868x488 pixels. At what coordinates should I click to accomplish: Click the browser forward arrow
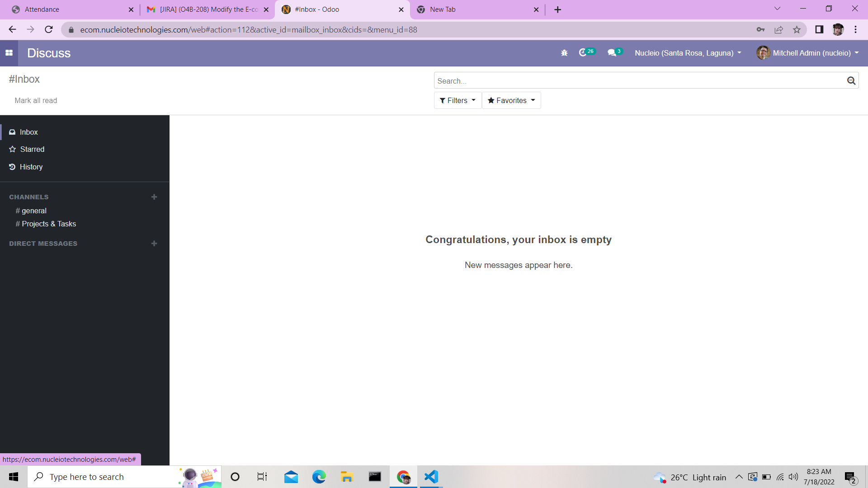(x=30, y=30)
